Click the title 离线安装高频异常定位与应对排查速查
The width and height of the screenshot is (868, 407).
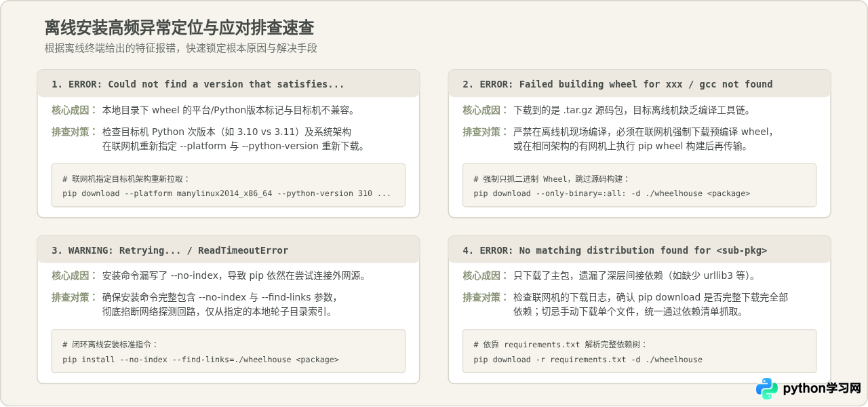(179, 28)
